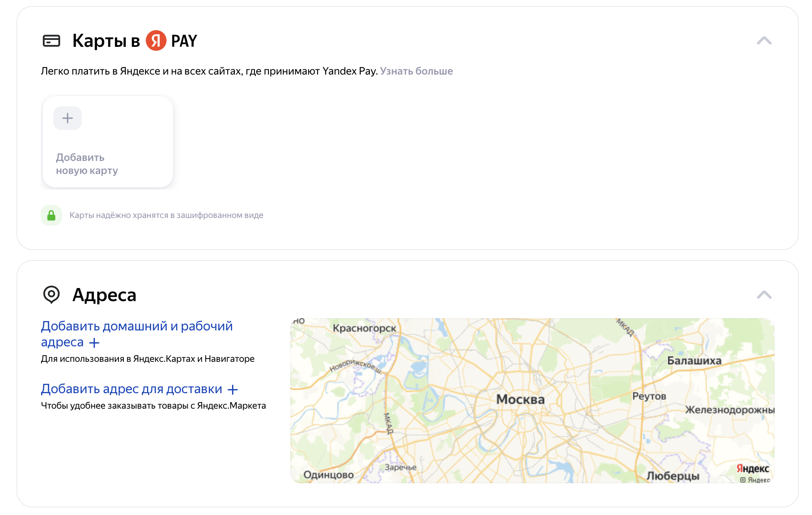The height and width of the screenshot is (515, 812).
Task: Click 'Одинцово' label on the map
Action: (x=329, y=475)
